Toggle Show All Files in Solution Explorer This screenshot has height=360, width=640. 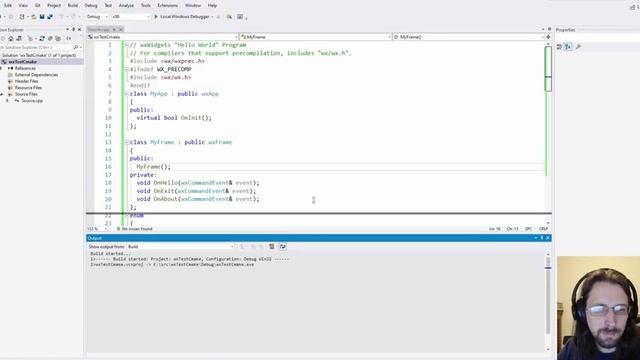coord(58,38)
